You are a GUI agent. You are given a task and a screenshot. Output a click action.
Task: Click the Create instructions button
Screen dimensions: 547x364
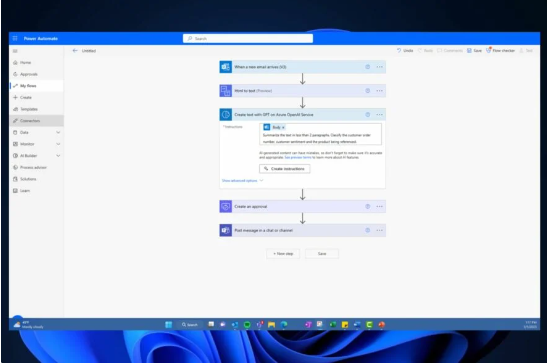(285, 169)
